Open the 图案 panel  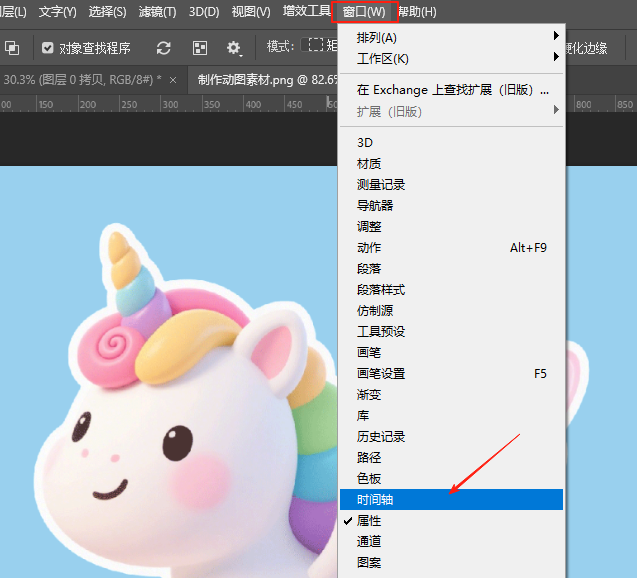(451, 563)
